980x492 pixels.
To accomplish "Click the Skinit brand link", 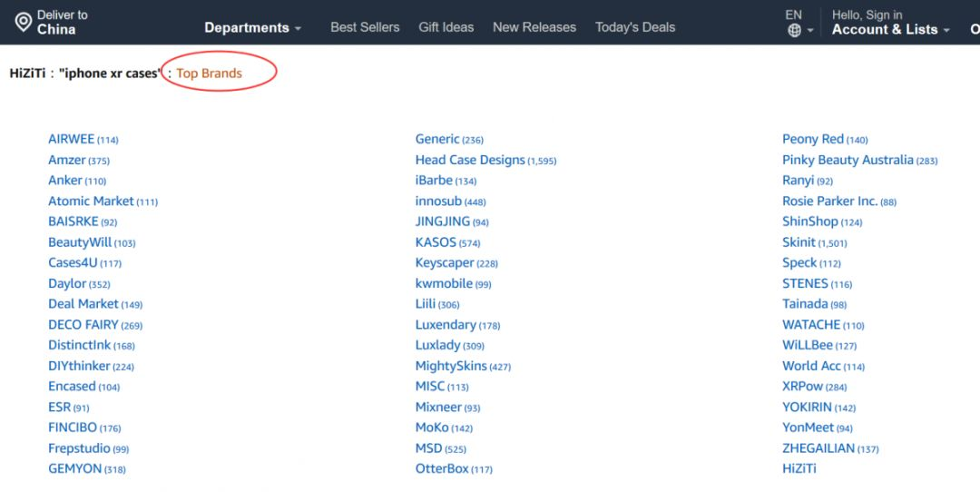I will [x=799, y=242].
